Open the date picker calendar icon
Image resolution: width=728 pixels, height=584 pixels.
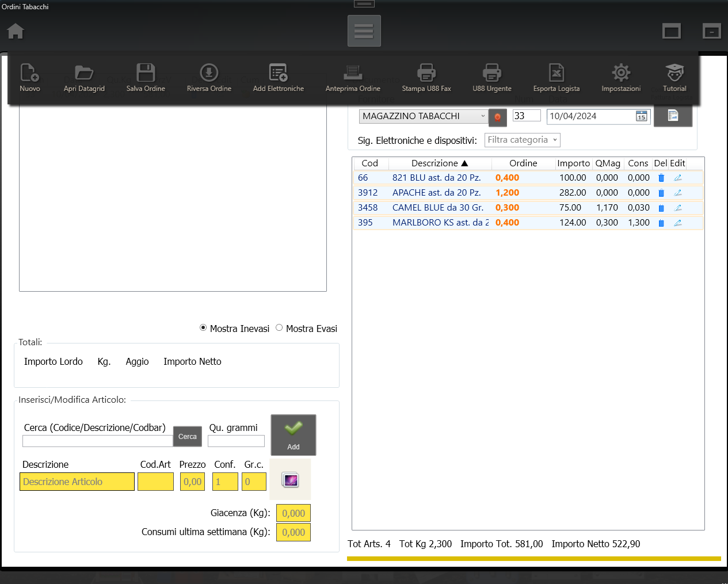(641, 116)
